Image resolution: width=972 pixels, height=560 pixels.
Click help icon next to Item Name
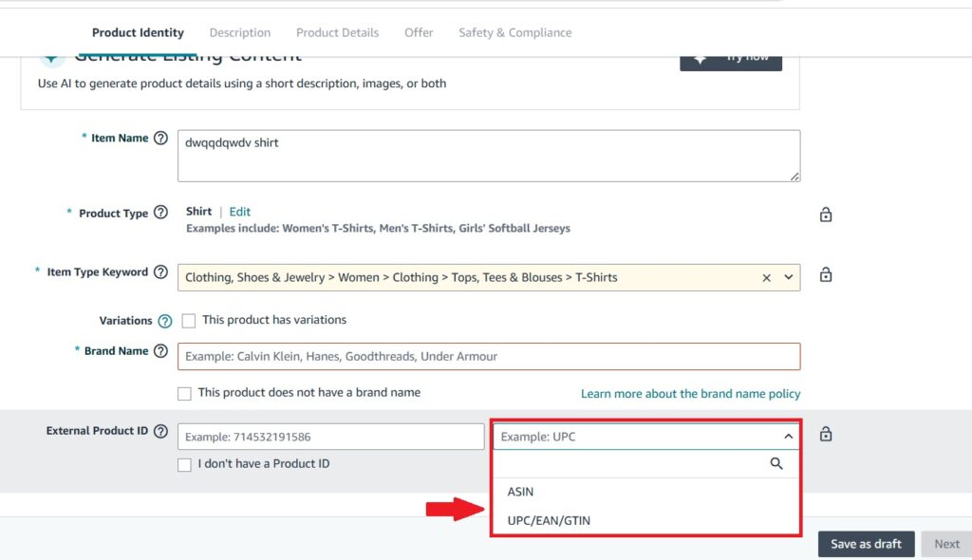160,139
